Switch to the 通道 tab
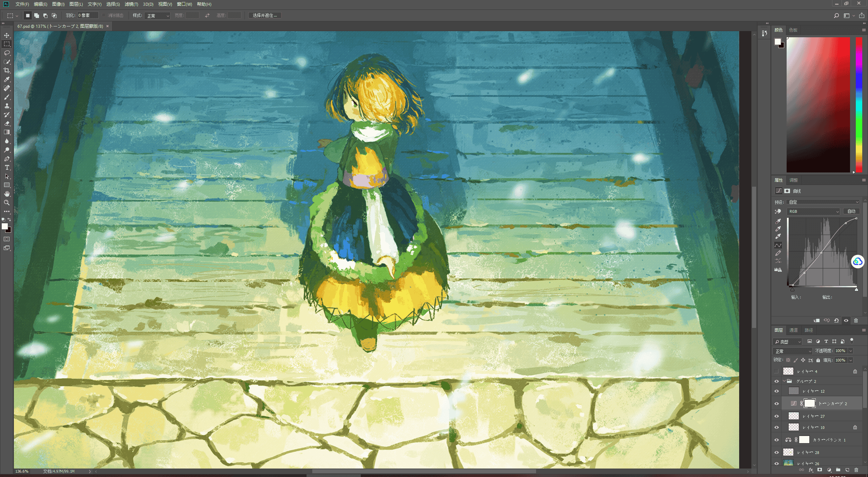 coord(793,330)
